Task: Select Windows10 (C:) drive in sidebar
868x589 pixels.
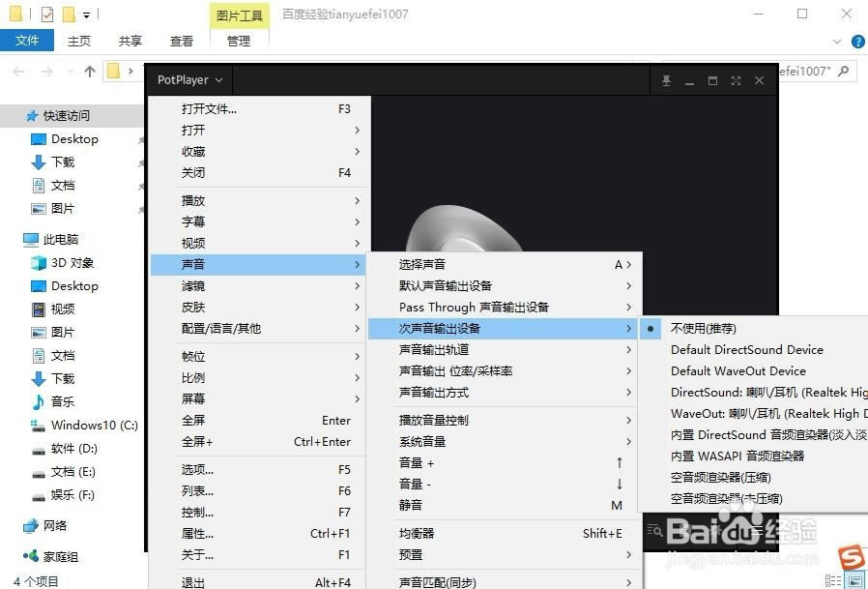Action: coord(94,426)
